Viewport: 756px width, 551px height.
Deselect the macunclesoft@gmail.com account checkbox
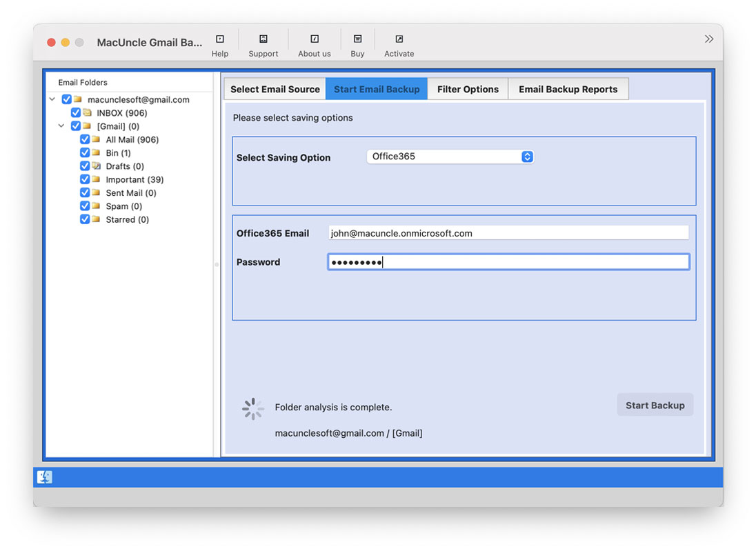[x=66, y=99]
